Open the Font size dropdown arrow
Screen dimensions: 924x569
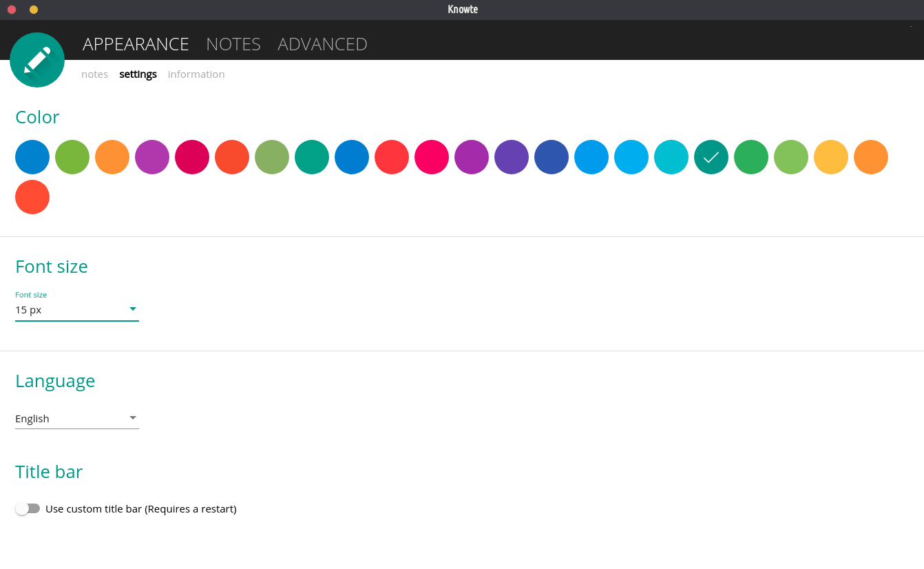pyautogui.click(x=133, y=309)
